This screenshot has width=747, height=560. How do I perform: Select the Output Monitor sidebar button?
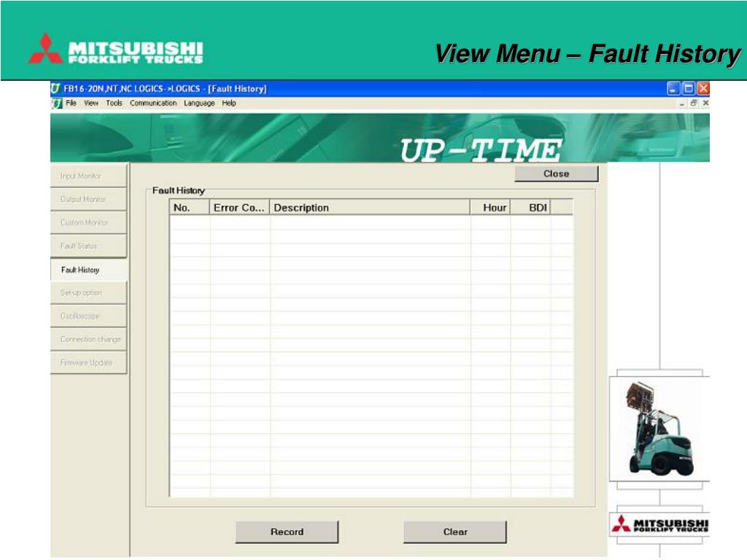[x=88, y=199]
